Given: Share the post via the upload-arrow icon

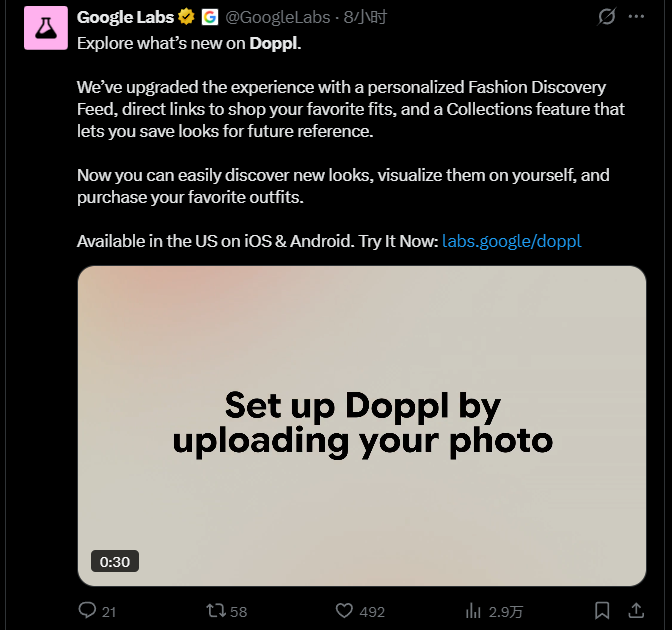Looking at the screenshot, I should pyautogui.click(x=636, y=610).
